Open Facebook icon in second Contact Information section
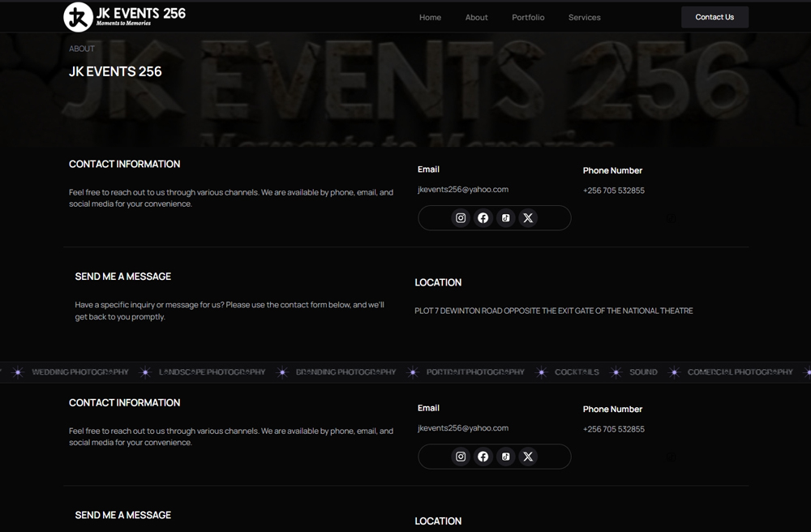Screen dimensions: 811x532 [x=483, y=457]
